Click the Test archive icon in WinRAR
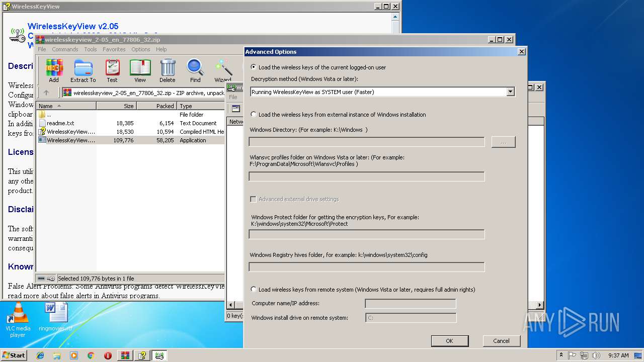 [x=112, y=71]
